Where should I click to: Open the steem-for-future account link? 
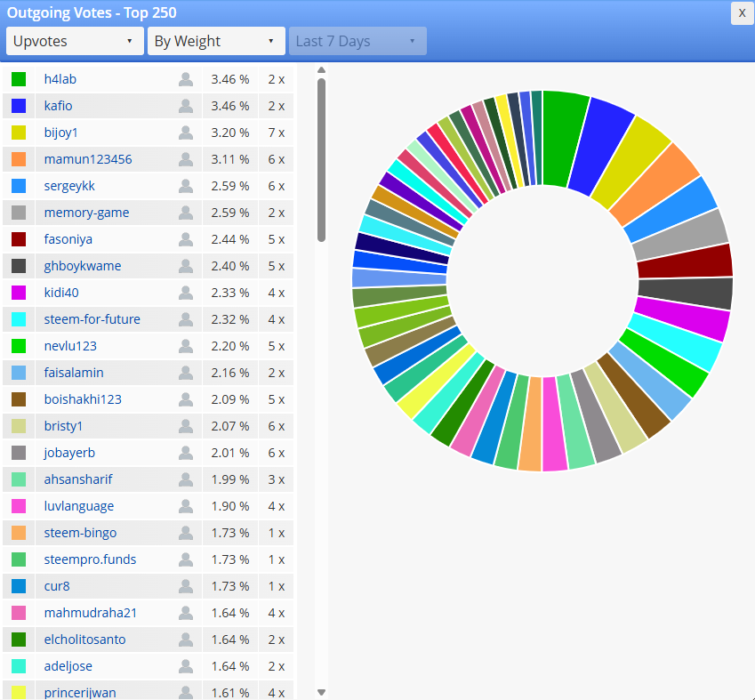pos(92,319)
